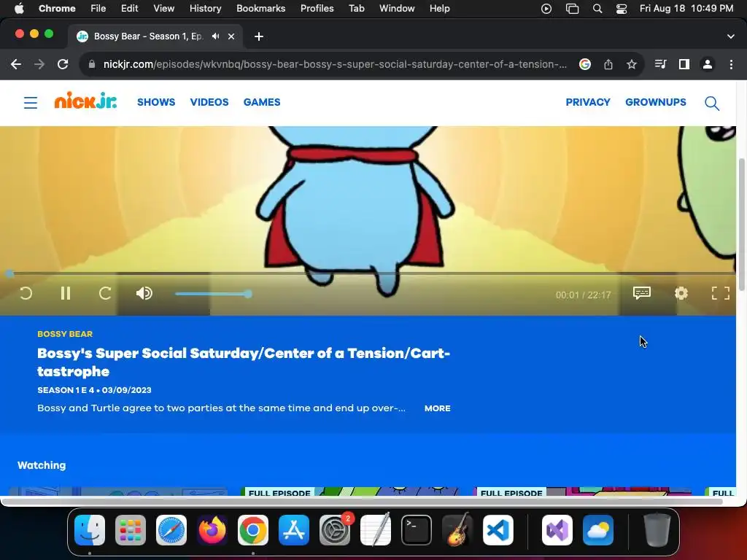Open the SHOWS section

(x=156, y=102)
